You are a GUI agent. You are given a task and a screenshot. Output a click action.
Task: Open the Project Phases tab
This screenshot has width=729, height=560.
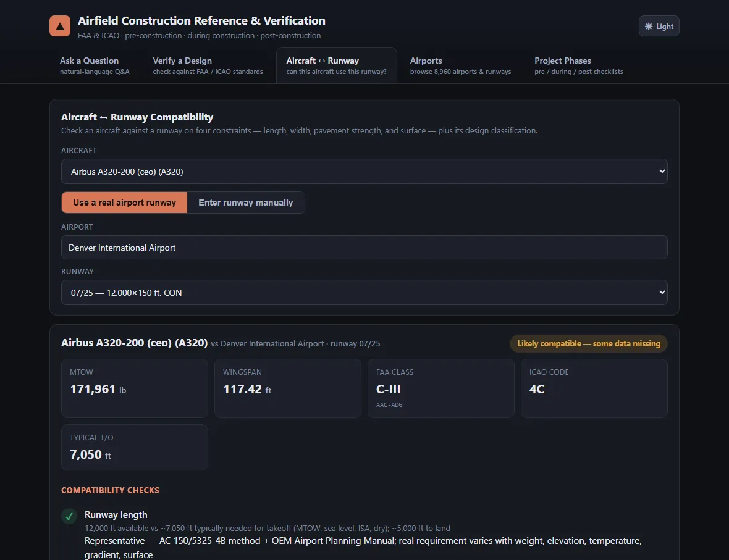pyautogui.click(x=579, y=65)
